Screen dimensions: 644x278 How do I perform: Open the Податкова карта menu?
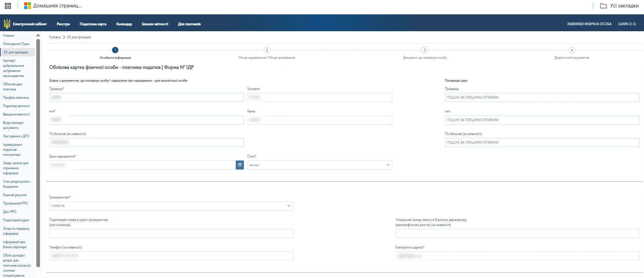pyautogui.click(x=93, y=24)
